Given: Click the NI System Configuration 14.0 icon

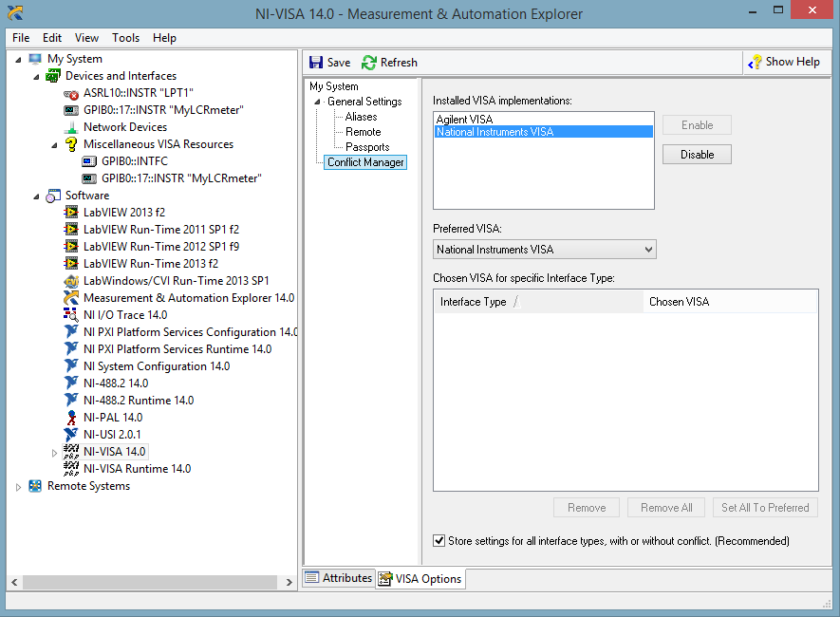Looking at the screenshot, I should tap(71, 366).
